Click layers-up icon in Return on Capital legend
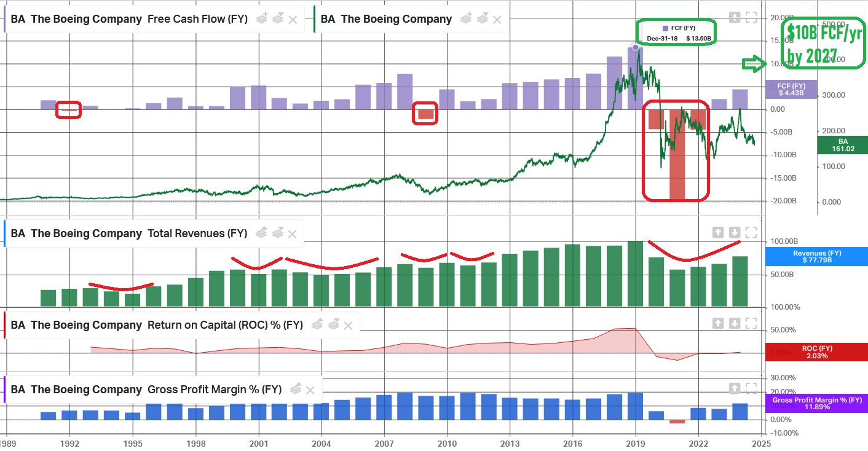The width and height of the screenshot is (868, 451). tap(317, 324)
